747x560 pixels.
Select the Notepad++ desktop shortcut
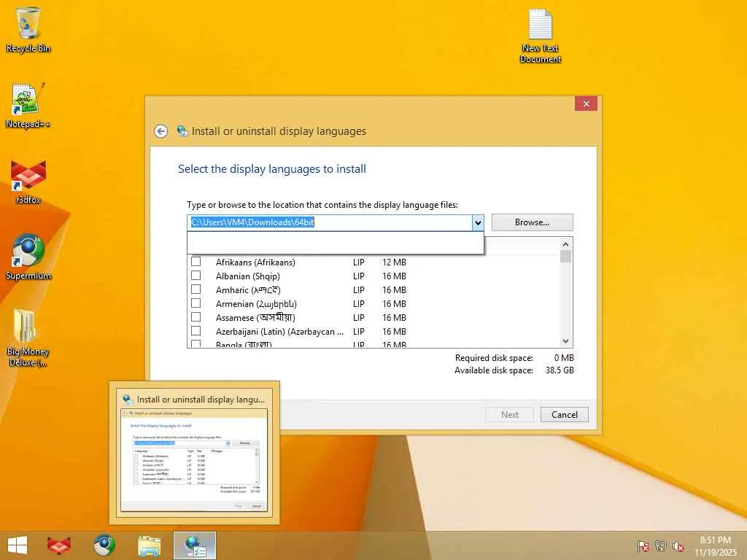28,106
